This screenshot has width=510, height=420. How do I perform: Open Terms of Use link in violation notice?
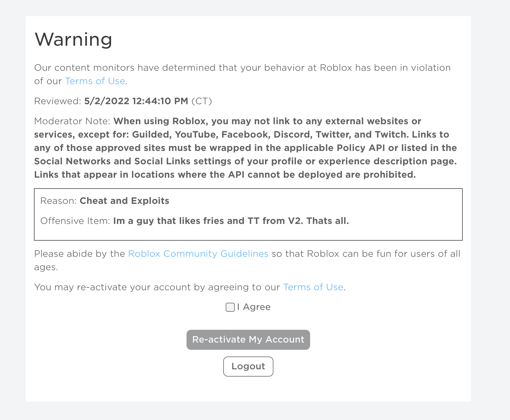pyautogui.click(x=95, y=81)
